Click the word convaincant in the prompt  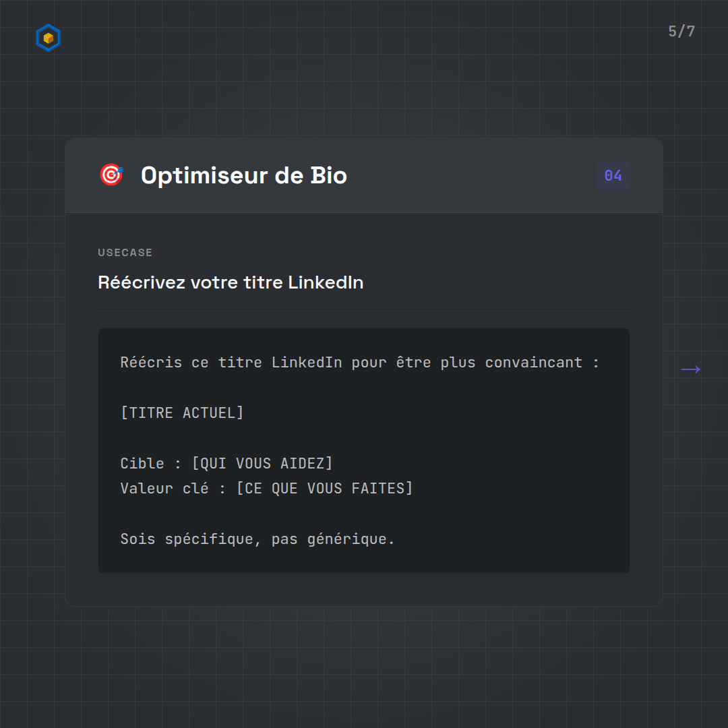[x=533, y=363]
